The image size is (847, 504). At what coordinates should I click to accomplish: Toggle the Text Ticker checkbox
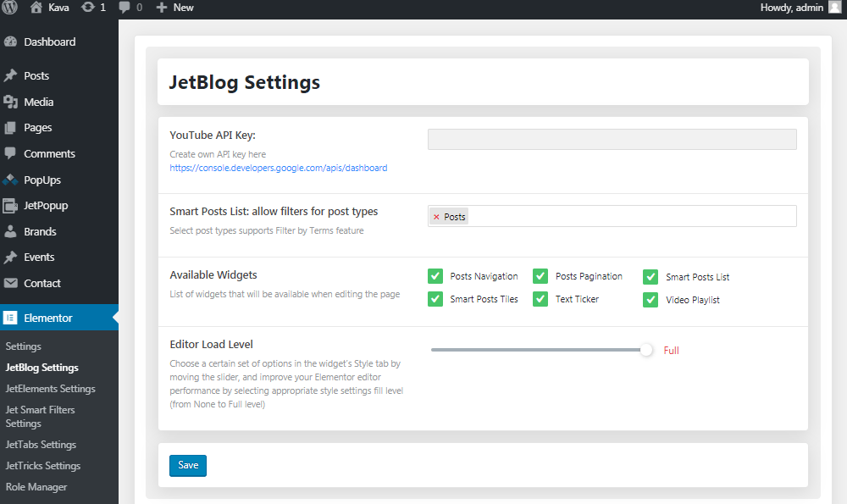click(x=540, y=299)
